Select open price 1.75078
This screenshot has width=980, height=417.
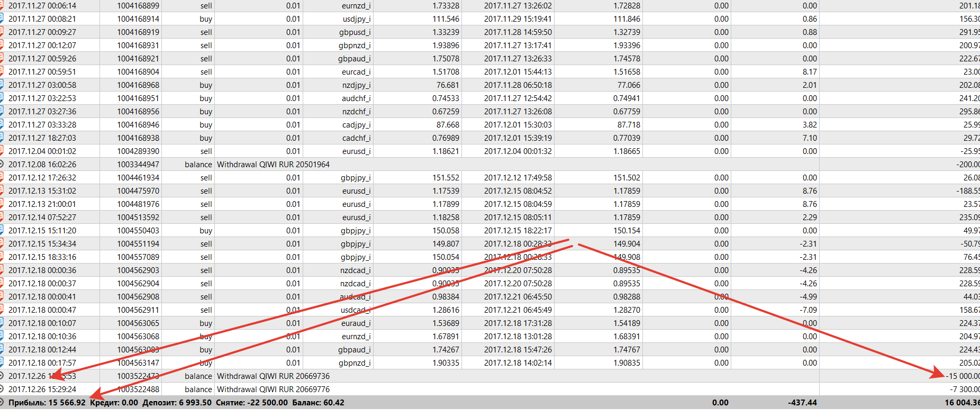(x=446, y=58)
